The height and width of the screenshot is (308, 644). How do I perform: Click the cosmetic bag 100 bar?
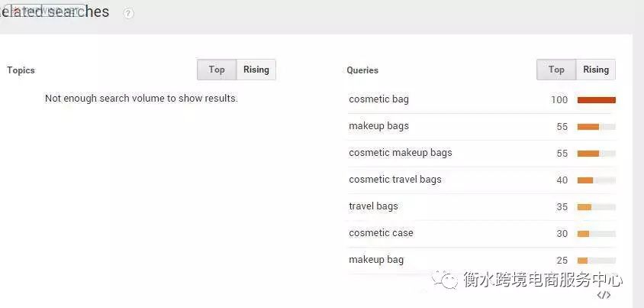click(x=597, y=100)
